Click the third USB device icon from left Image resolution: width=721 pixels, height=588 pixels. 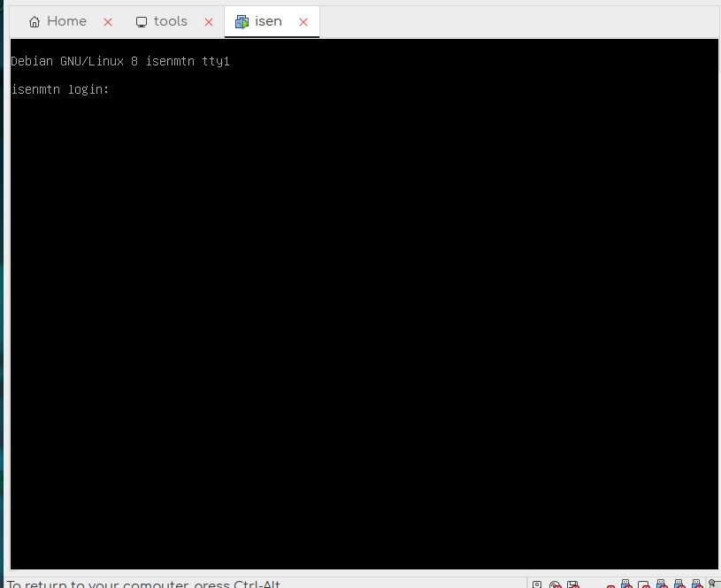tap(679, 584)
